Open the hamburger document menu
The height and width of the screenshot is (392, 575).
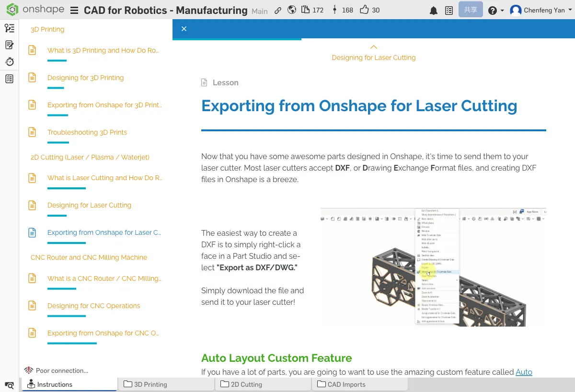[x=74, y=11]
